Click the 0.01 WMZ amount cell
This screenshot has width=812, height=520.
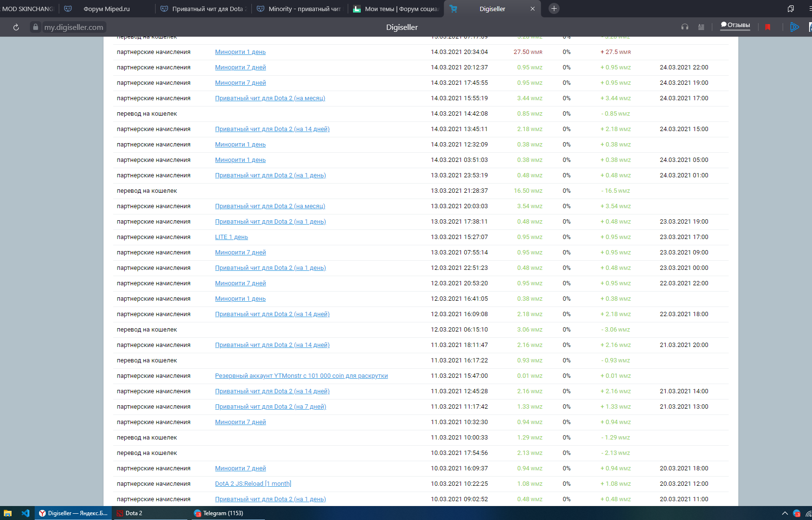(x=530, y=376)
